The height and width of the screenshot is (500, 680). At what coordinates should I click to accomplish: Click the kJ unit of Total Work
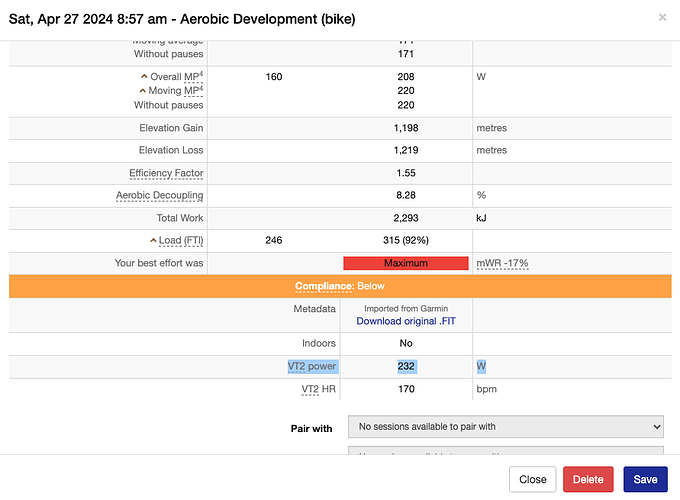(481, 218)
